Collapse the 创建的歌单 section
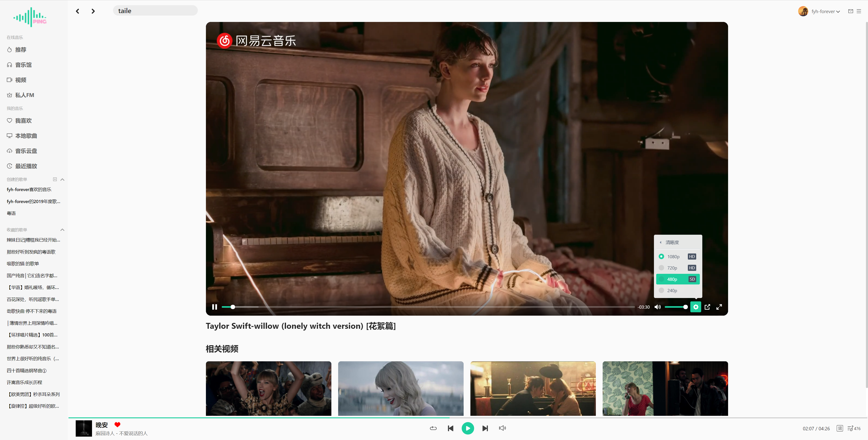The height and width of the screenshot is (440, 868). [62, 179]
